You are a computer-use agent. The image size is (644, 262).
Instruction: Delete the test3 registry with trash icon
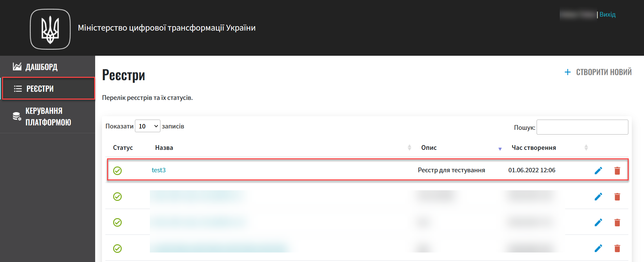(617, 171)
